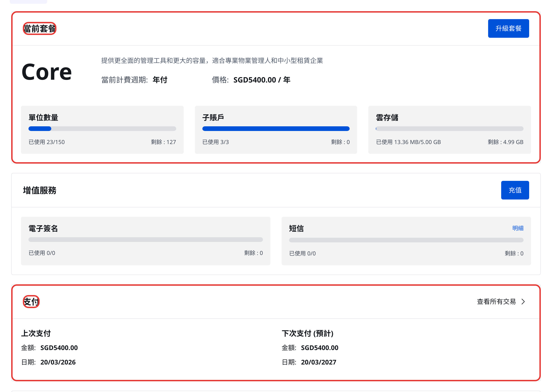Click the 單位數量 usage progress bar
Screen dimensions: 552x392
pyautogui.click(x=102, y=129)
